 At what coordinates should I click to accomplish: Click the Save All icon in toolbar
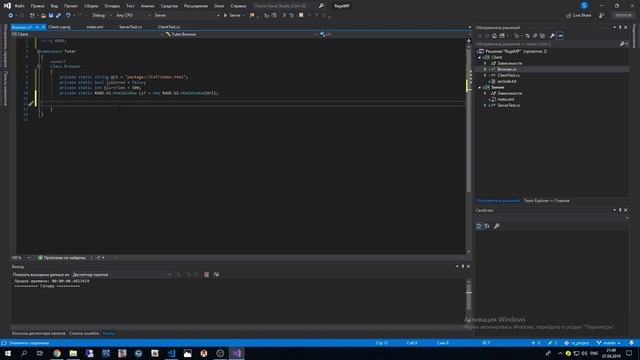pos(58,15)
